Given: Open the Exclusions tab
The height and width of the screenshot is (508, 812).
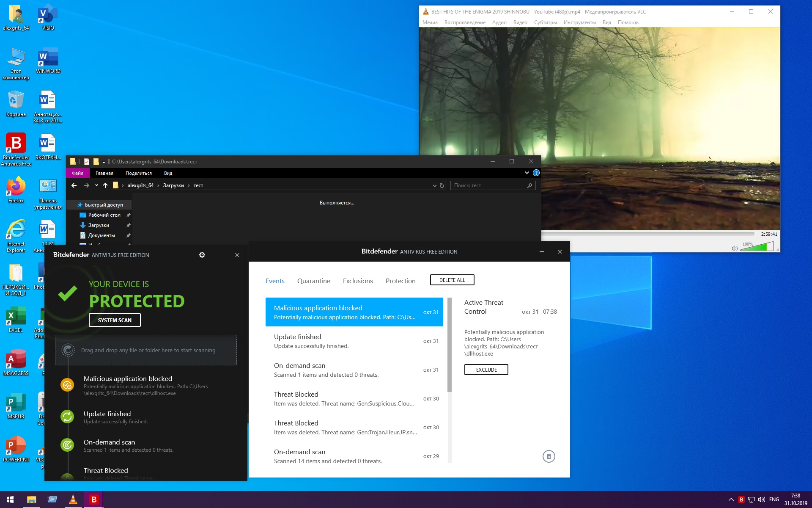Looking at the screenshot, I should pyautogui.click(x=358, y=281).
